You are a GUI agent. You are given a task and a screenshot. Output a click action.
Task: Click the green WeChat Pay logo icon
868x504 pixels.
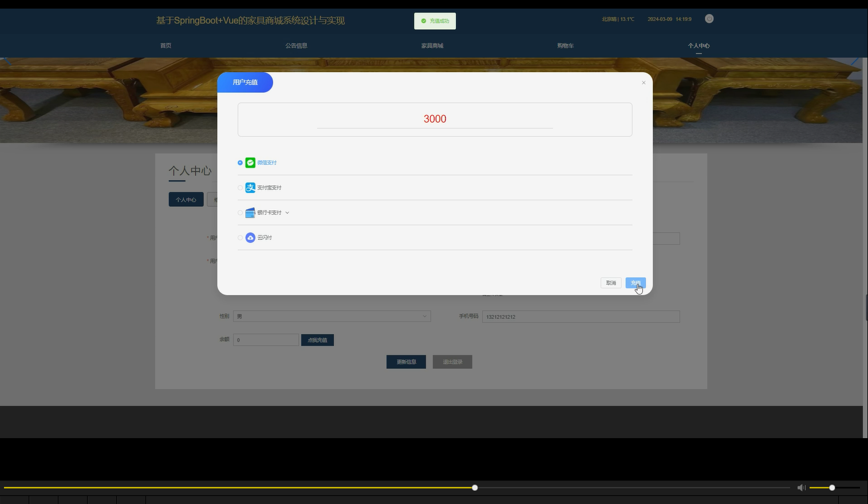click(x=250, y=163)
